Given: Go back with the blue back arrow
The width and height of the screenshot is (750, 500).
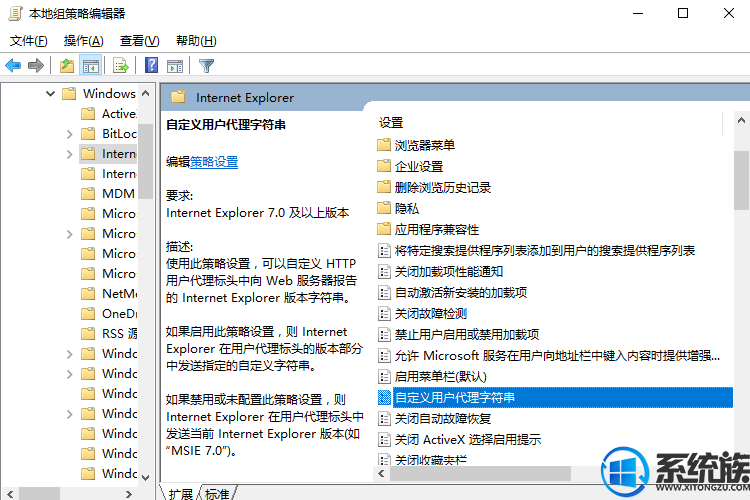Looking at the screenshot, I should click(13, 66).
